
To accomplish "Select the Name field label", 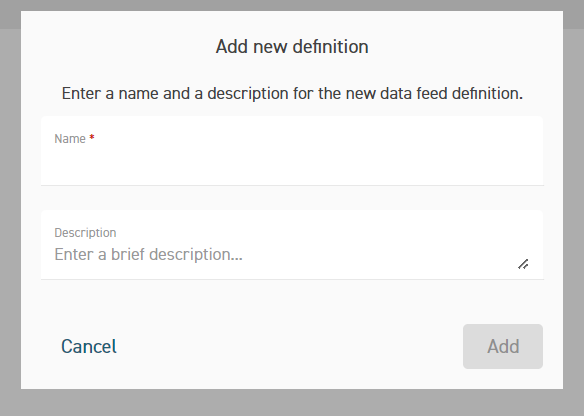I will click(x=70, y=139).
